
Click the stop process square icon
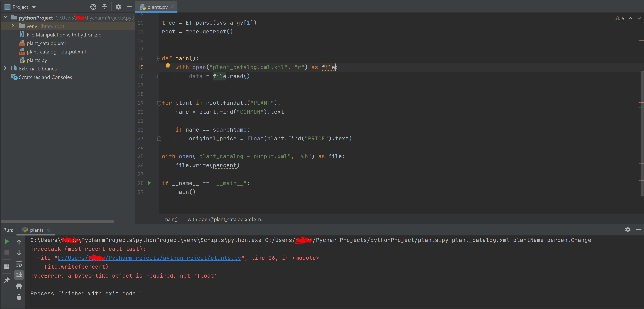pyautogui.click(x=7, y=252)
